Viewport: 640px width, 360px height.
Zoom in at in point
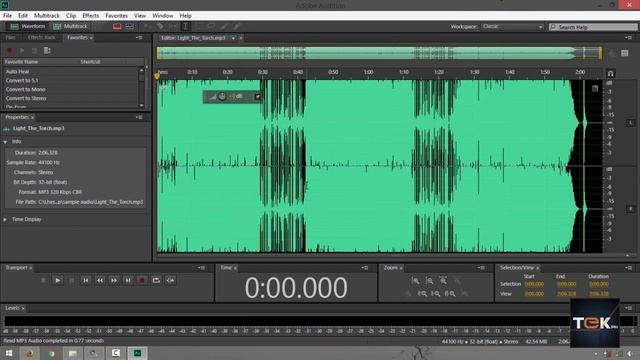pos(422,293)
